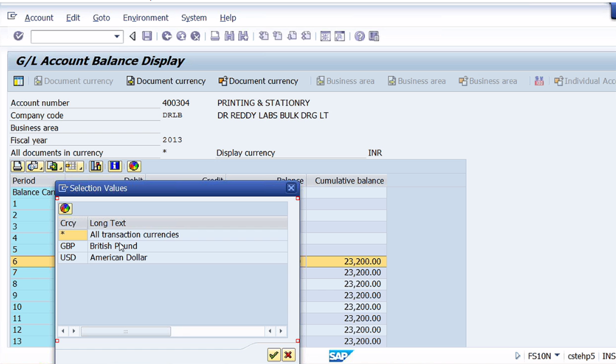
Task: Open the Account menu
Action: click(39, 18)
